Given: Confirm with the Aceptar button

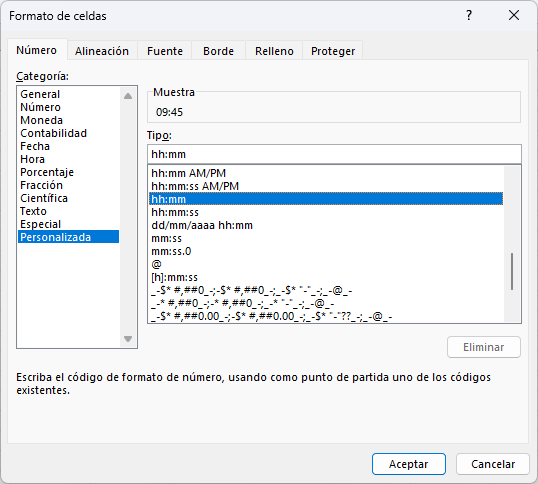Looking at the screenshot, I should [x=409, y=464].
